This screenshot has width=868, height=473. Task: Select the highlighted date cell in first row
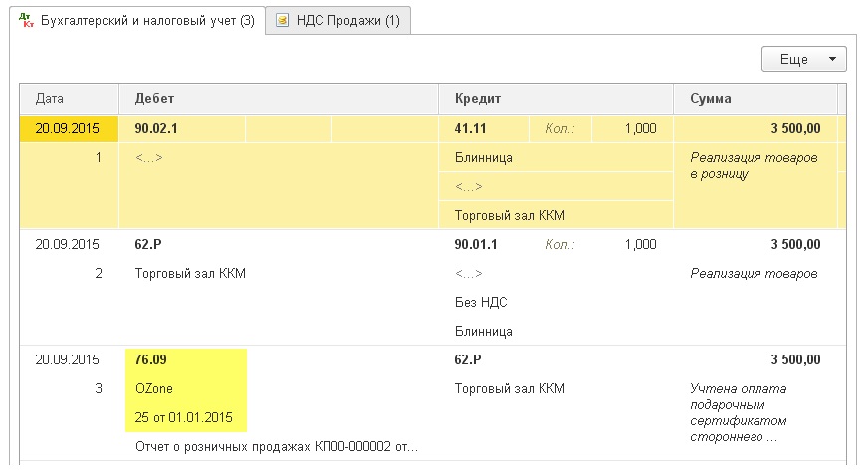coord(70,129)
